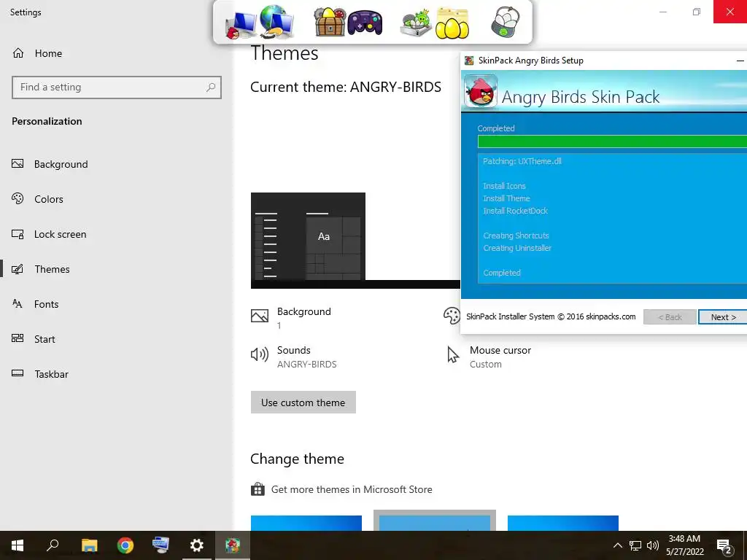Screen dimensions: 747x560
Task: Click 'Current theme: ANGRY-BIRDS' text
Action: click(346, 87)
